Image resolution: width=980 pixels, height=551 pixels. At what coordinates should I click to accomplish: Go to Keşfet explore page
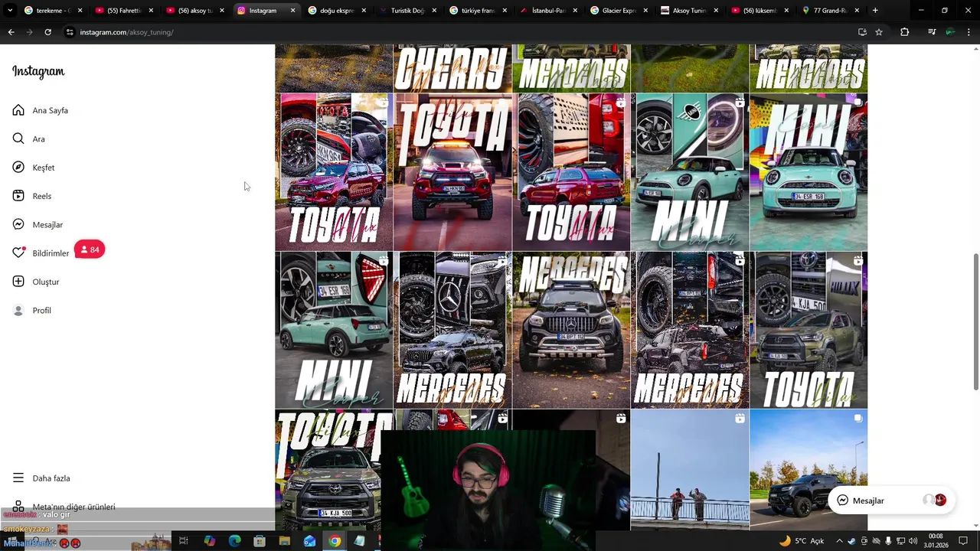pyautogui.click(x=34, y=168)
